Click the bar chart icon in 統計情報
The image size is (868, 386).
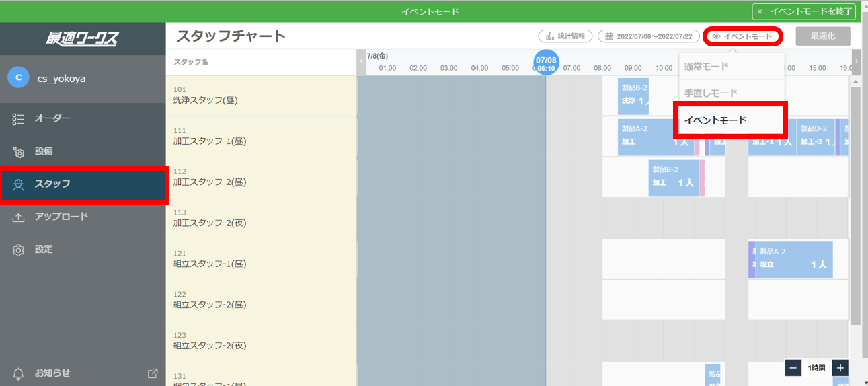click(x=550, y=36)
